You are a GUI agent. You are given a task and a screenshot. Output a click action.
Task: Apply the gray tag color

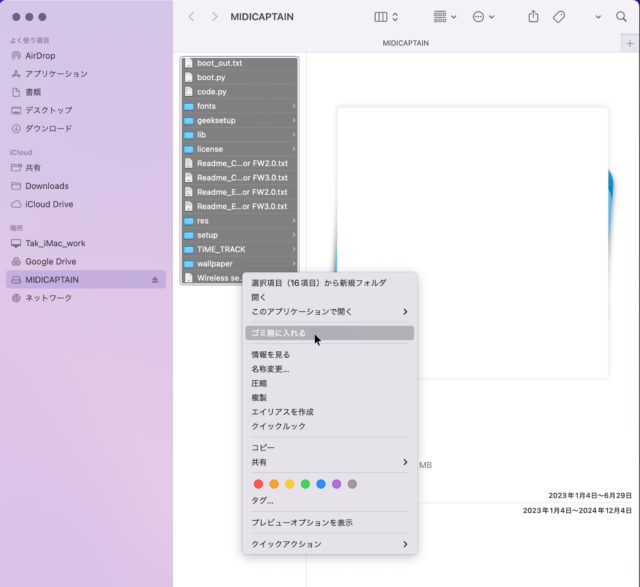point(352,484)
